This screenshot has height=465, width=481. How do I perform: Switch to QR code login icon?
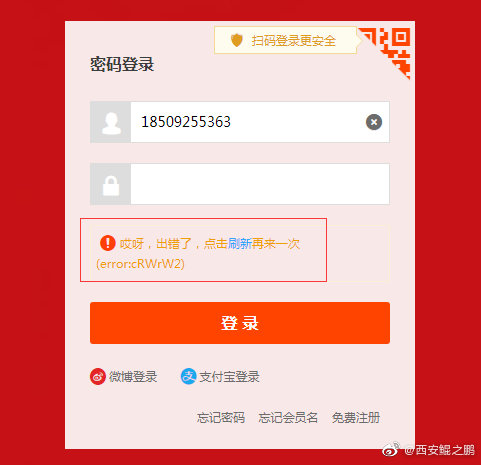coord(388,48)
